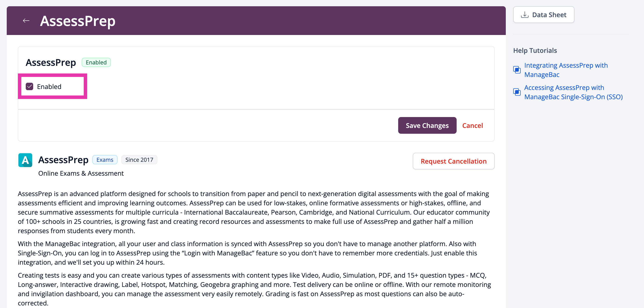Open Integrating AssessPrep with ManageBac tutorial
The height and width of the screenshot is (308, 644).
(566, 70)
